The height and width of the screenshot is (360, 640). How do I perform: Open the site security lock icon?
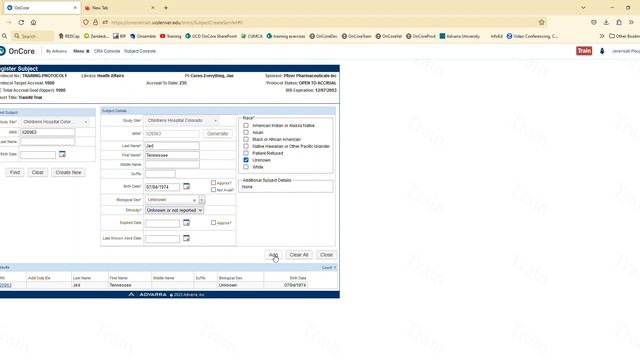point(95,22)
